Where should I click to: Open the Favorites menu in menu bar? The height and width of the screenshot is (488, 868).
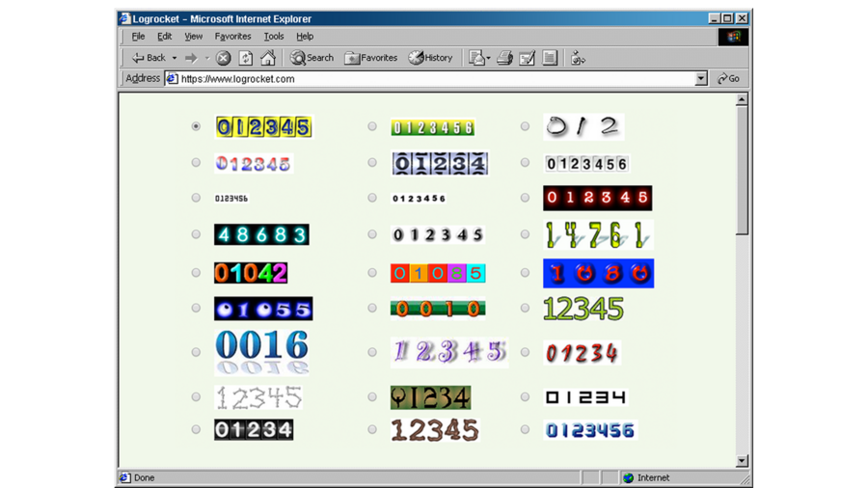232,37
